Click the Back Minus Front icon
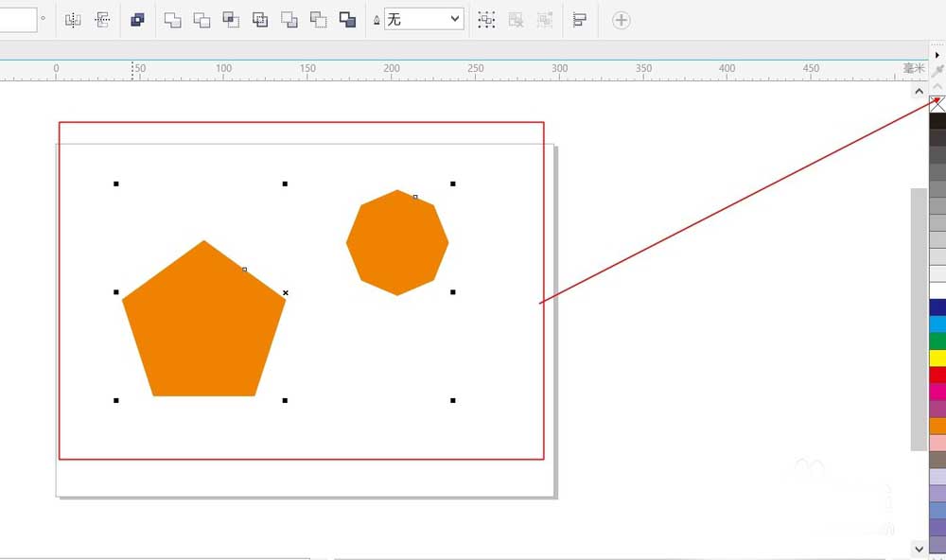Screen dimensions: 946x560 click(x=319, y=20)
